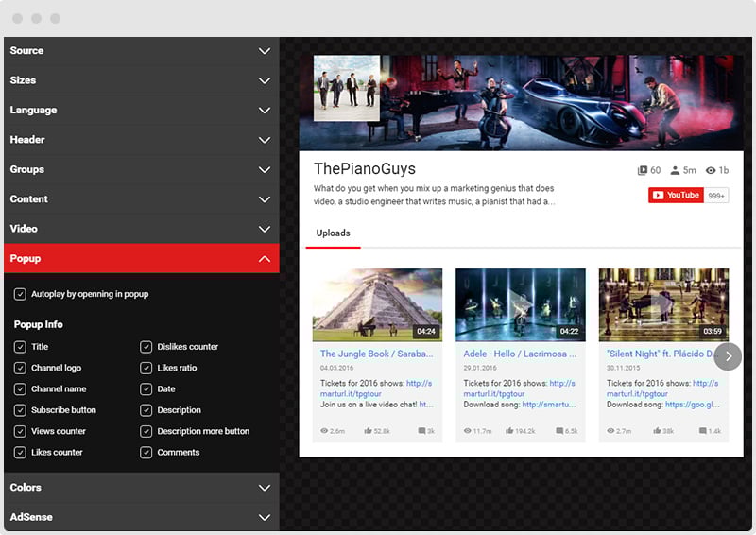Screen dimensions: 756x535
Task: Click ThePianoGuys channel name
Action: point(365,169)
